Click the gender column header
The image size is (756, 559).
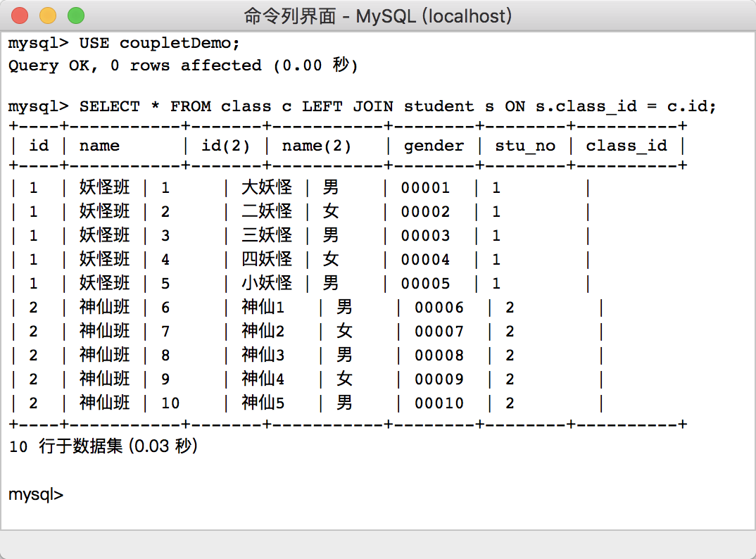pyautogui.click(x=434, y=146)
